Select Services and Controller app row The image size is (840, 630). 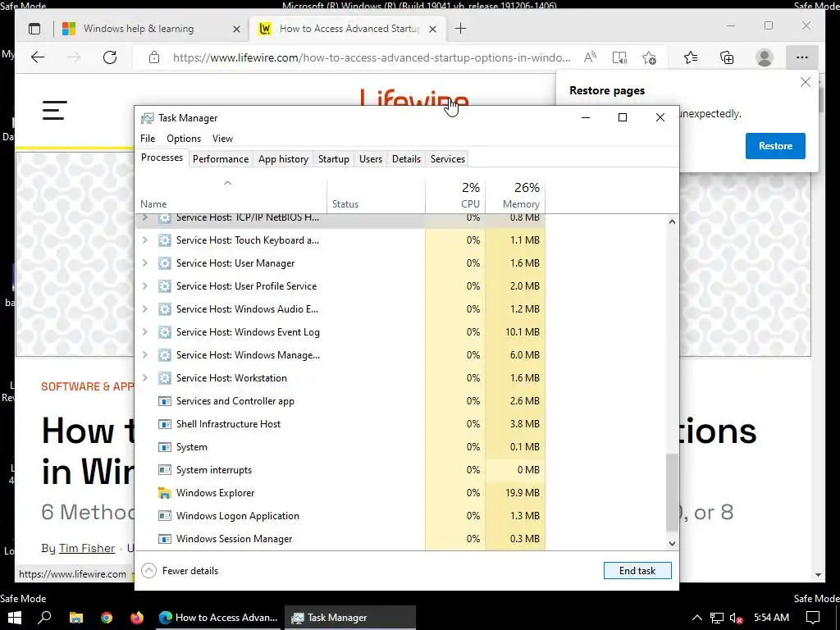340,400
